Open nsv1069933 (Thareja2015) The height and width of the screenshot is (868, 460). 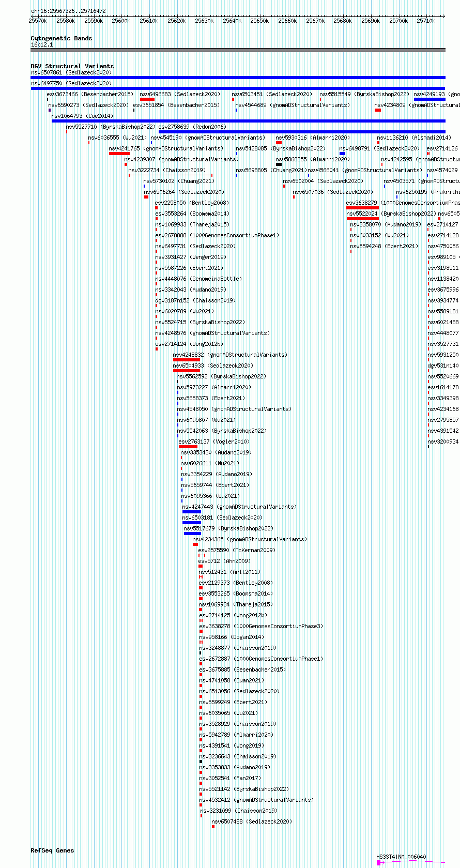pos(192,224)
